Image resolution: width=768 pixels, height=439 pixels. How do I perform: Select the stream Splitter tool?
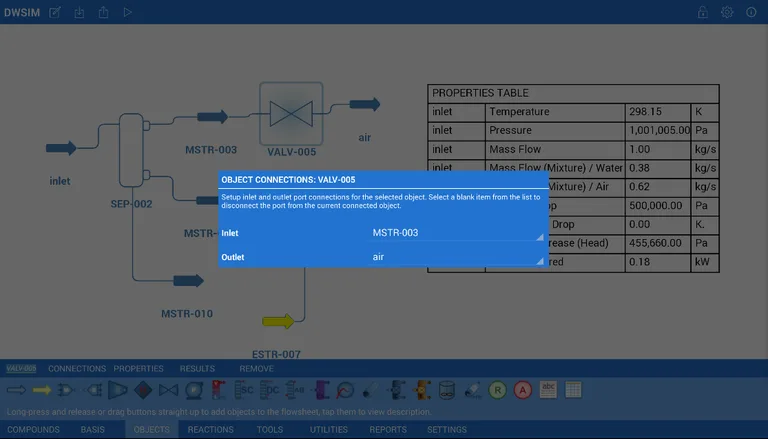(x=92, y=390)
